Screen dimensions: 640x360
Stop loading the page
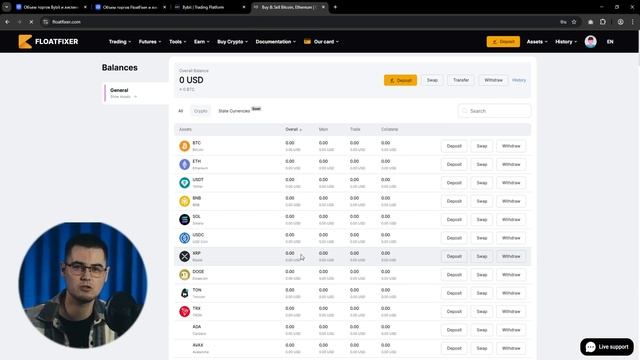pyautogui.click(x=31, y=22)
